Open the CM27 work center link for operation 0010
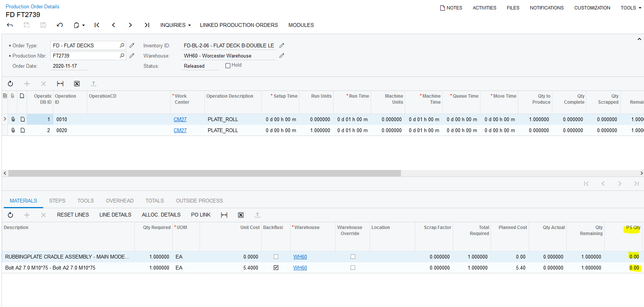 coord(180,119)
